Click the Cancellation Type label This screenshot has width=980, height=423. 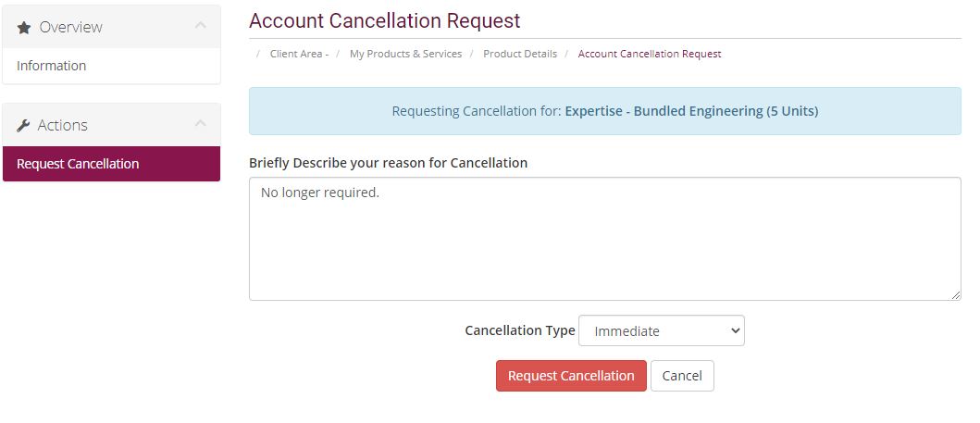pos(520,330)
